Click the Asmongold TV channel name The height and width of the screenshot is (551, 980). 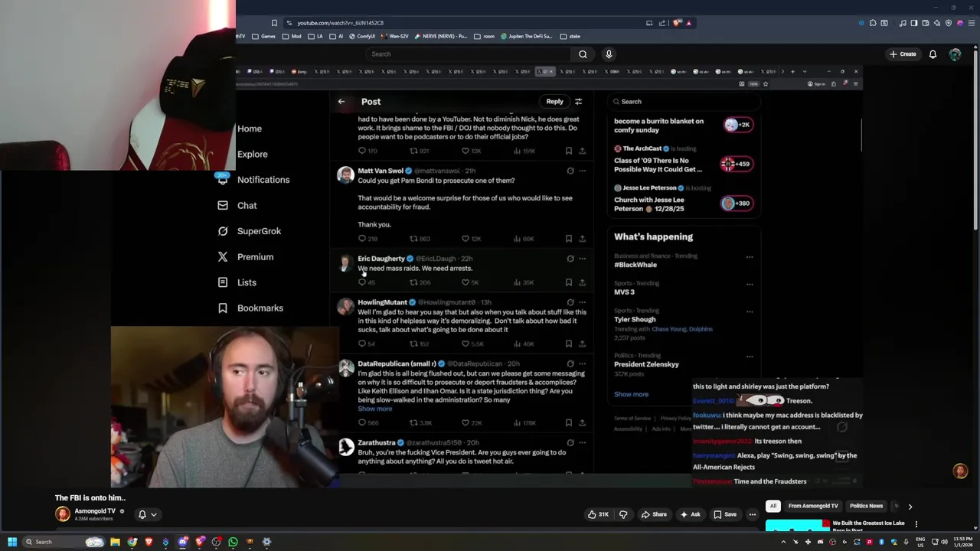click(95, 511)
